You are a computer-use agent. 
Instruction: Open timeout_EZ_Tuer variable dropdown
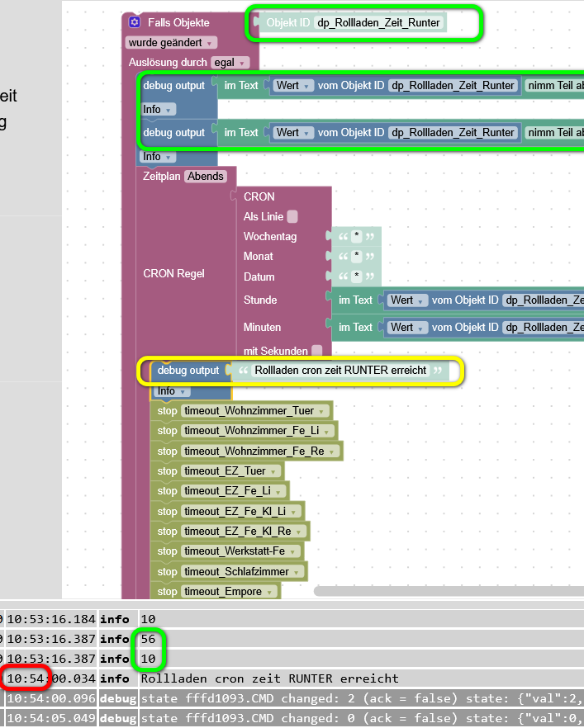(231, 471)
